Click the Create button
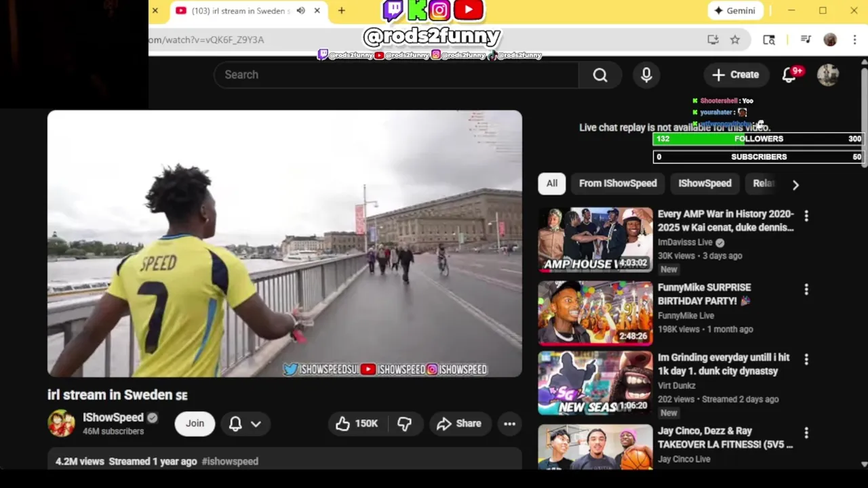Image resolution: width=868 pixels, height=488 pixels. pyautogui.click(x=736, y=75)
